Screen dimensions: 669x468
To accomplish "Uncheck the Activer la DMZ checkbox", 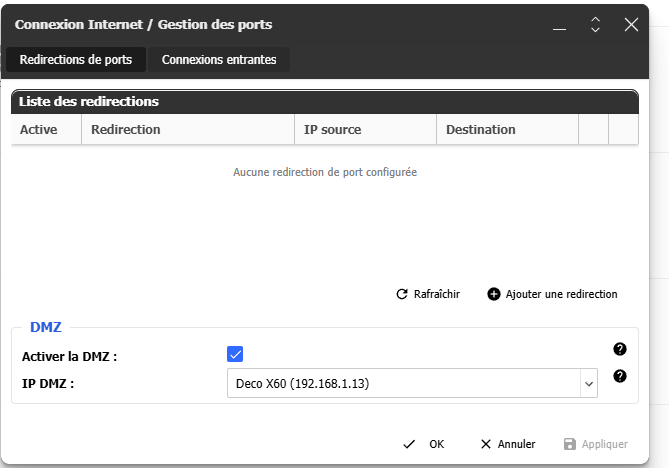I will [236, 354].
